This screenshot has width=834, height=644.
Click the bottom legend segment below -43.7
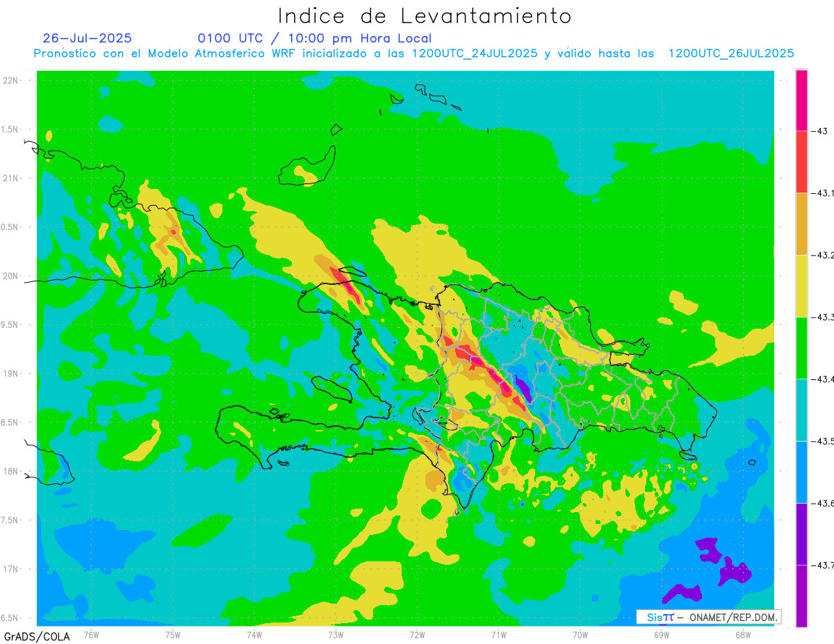point(801,595)
